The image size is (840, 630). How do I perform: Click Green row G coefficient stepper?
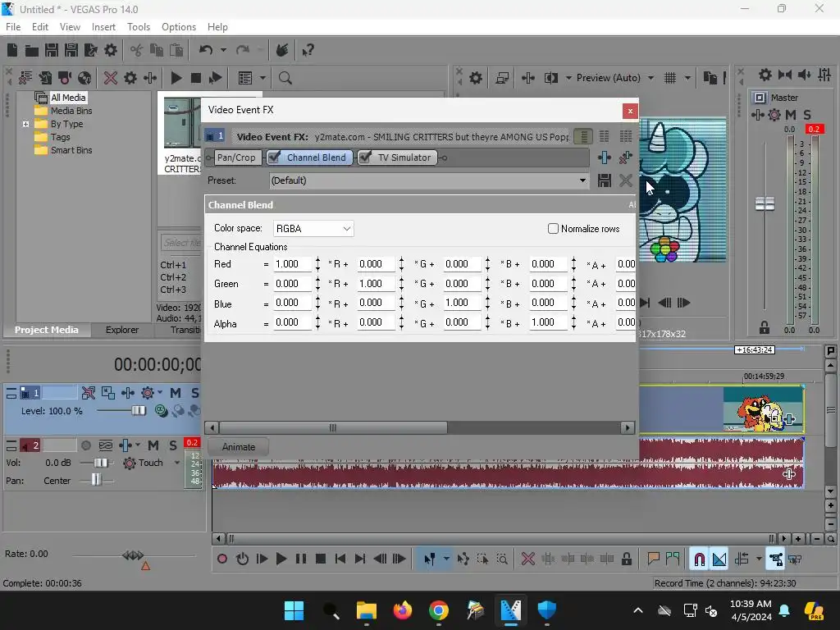[x=401, y=284]
